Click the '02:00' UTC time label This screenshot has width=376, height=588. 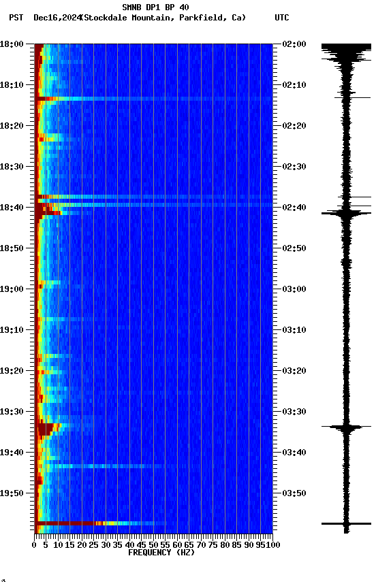coord(294,44)
